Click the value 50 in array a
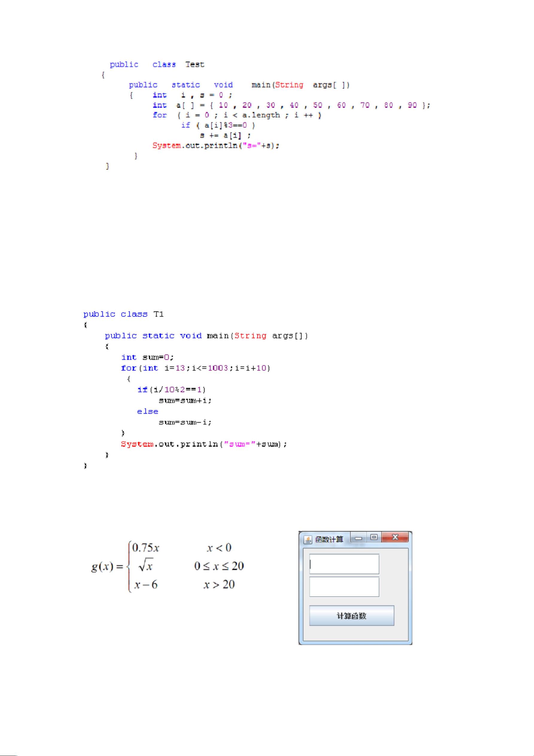The height and width of the screenshot is (756, 534). 317,105
